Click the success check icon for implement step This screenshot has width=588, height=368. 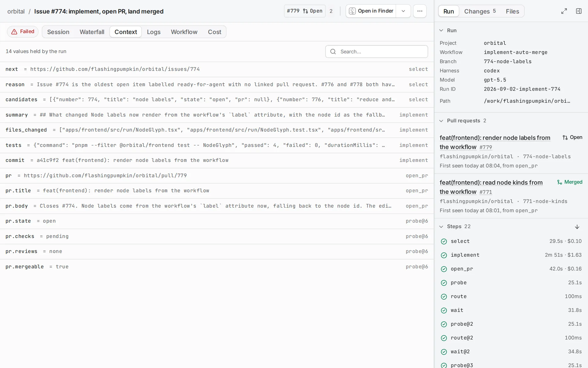pos(444,255)
